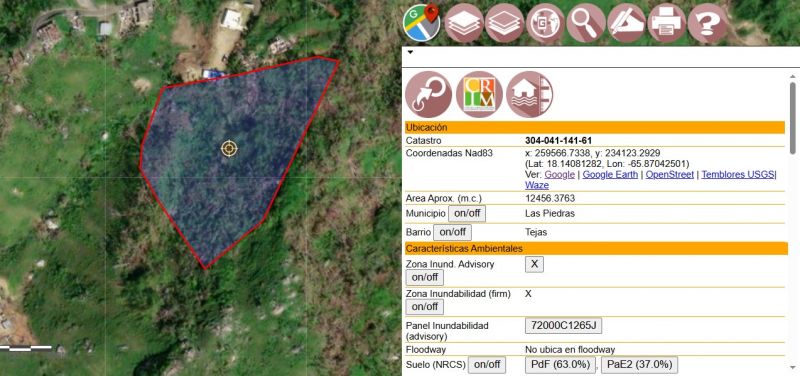Viewport: 800px width, 376px height.
Task: Open the Temblores USGS link
Action: [x=738, y=174]
